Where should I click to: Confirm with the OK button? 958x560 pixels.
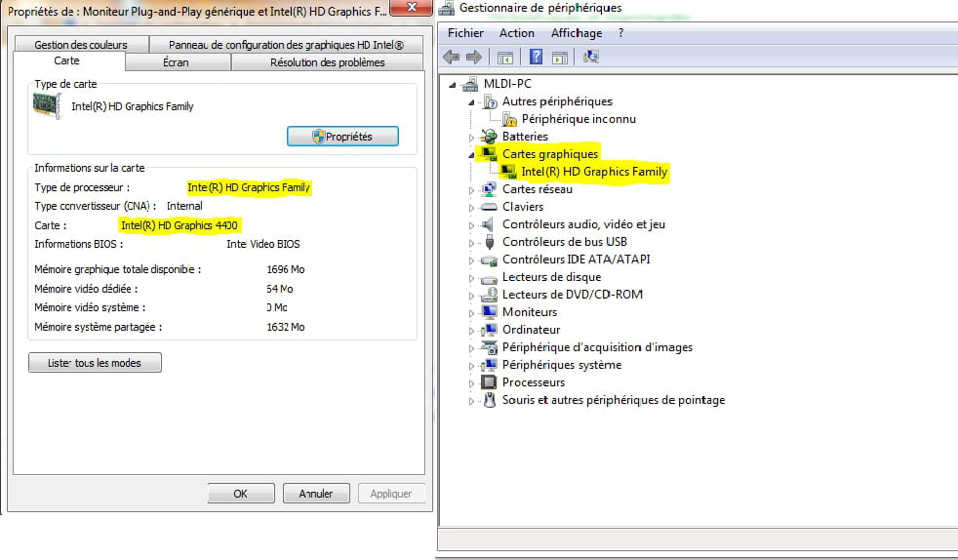[241, 494]
